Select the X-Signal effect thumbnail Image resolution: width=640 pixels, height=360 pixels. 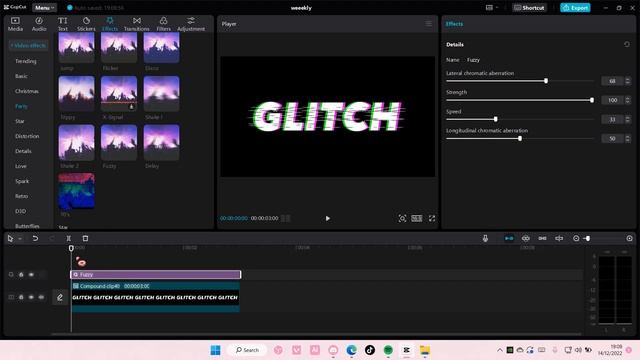tap(119, 94)
